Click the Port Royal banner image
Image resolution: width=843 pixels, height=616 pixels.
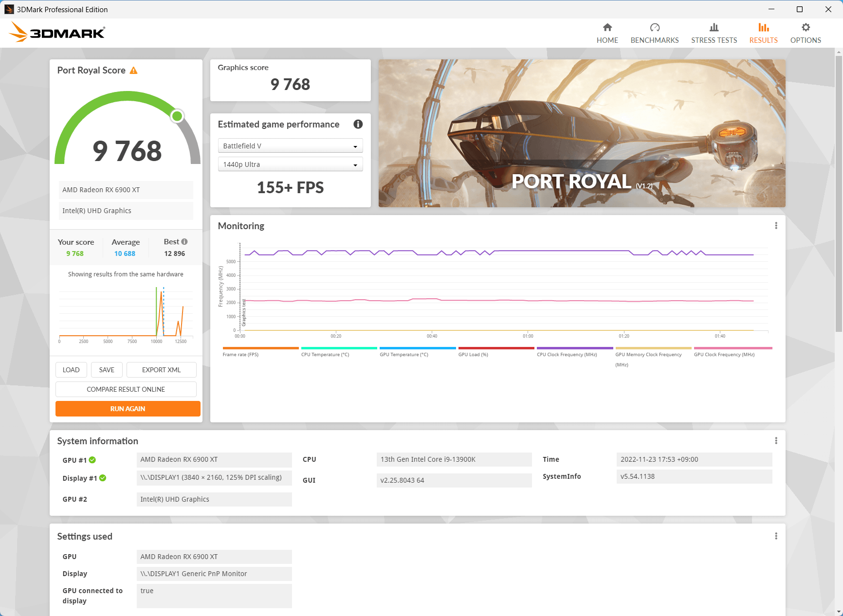click(x=582, y=133)
